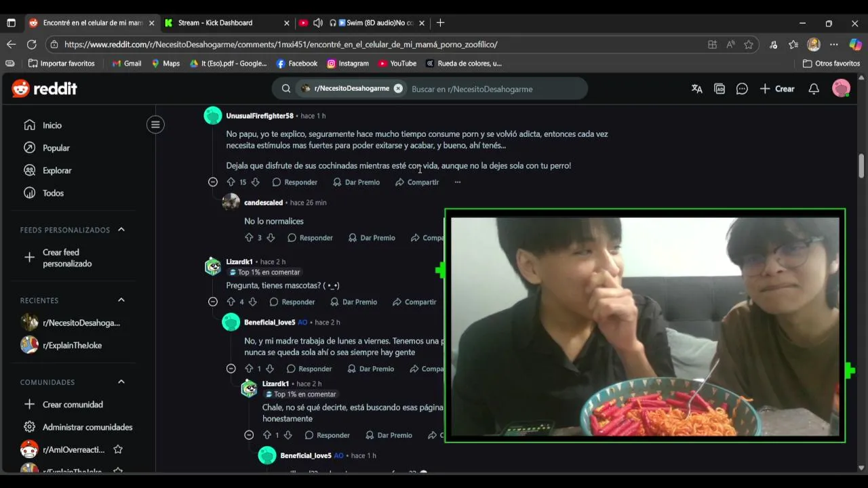This screenshot has width=868, height=488.
Task: Click Responder under the candescaled comment
Action: 310,238
